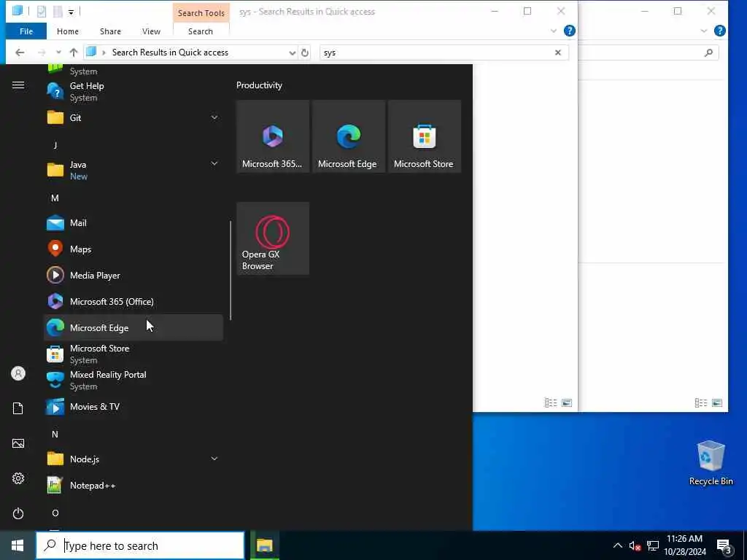Click the taskbar clock and date
This screenshot has height=560, width=747.
click(x=684, y=545)
